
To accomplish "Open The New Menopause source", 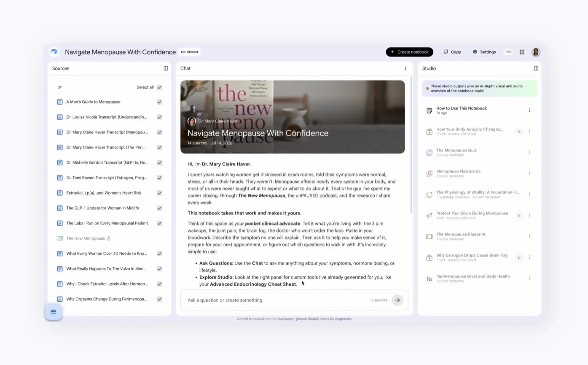I will pos(86,238).
